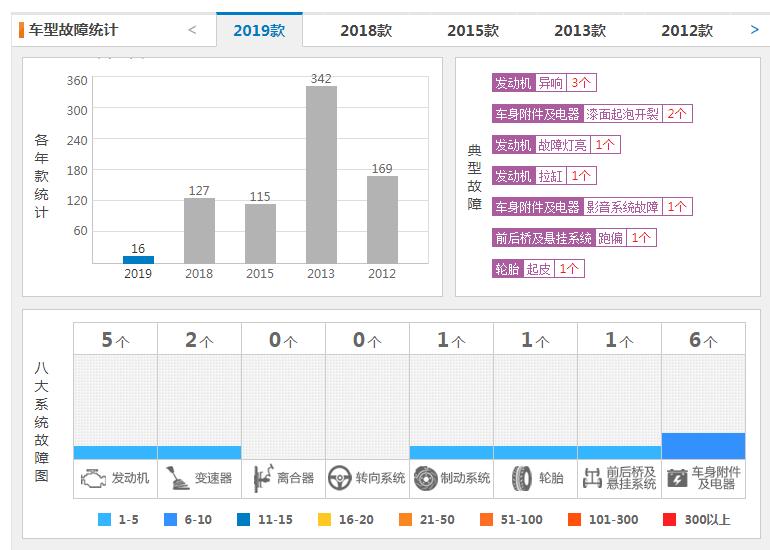The image size is (770, 550).
Task: Click the gearbox (变速器) shifter icon
Action: 177,478
